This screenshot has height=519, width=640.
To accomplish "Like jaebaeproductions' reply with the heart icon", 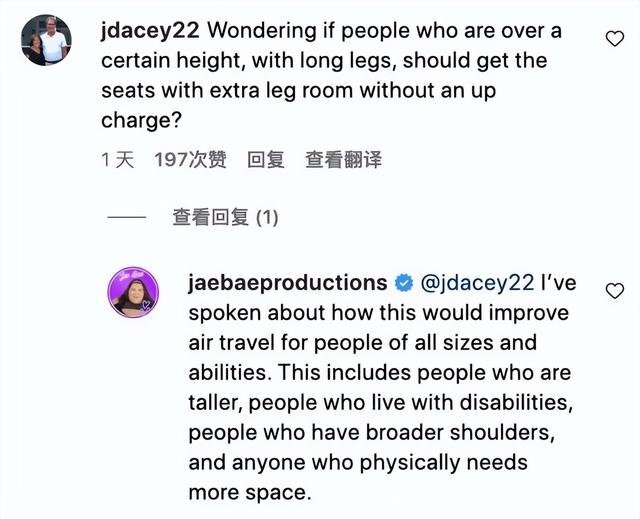I will [616, 291].
